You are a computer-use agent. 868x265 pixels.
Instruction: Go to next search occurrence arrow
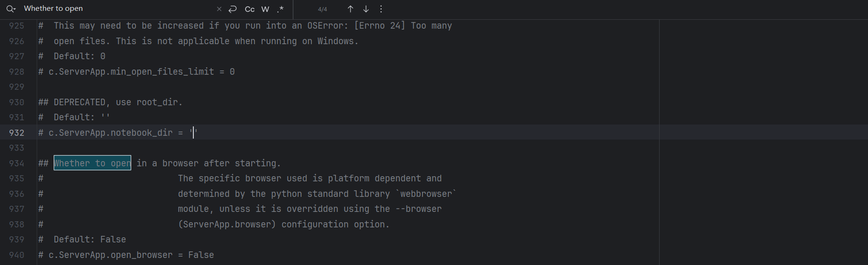366,9
